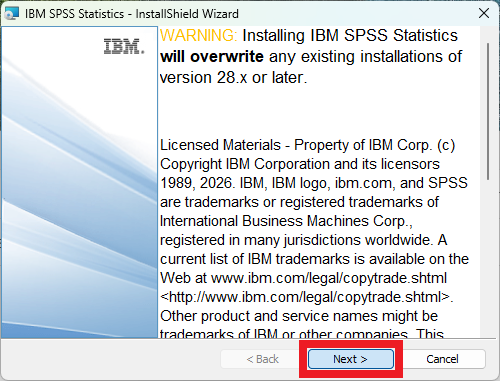Close the InstallShield Wizard window

484,14
